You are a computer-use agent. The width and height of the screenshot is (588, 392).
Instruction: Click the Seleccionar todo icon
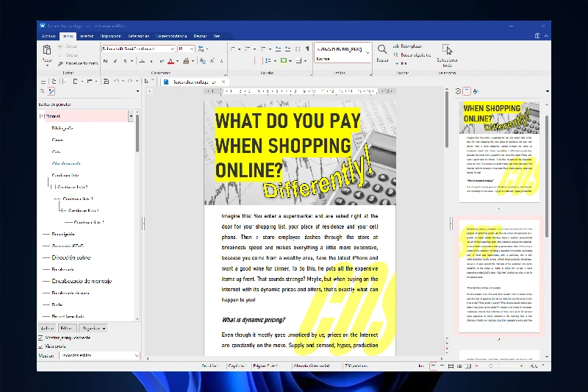(447, 49)
